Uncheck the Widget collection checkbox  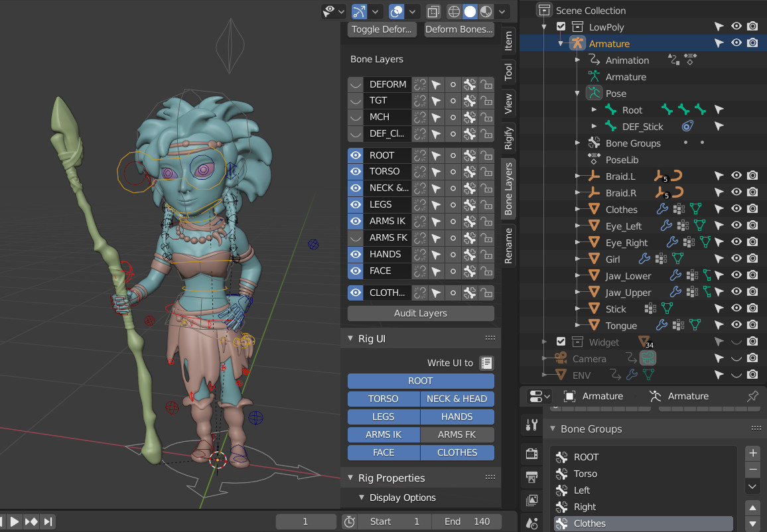(x=561, y=342)
